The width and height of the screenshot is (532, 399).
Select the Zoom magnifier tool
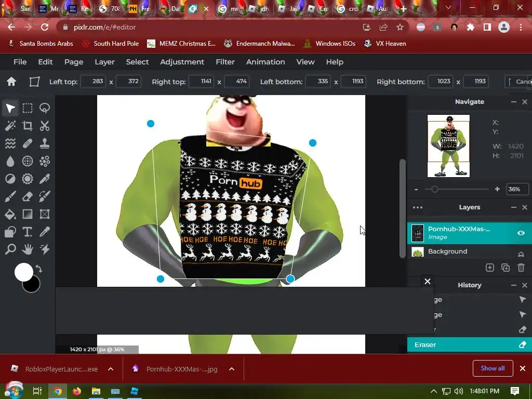(x=10, y=249)
